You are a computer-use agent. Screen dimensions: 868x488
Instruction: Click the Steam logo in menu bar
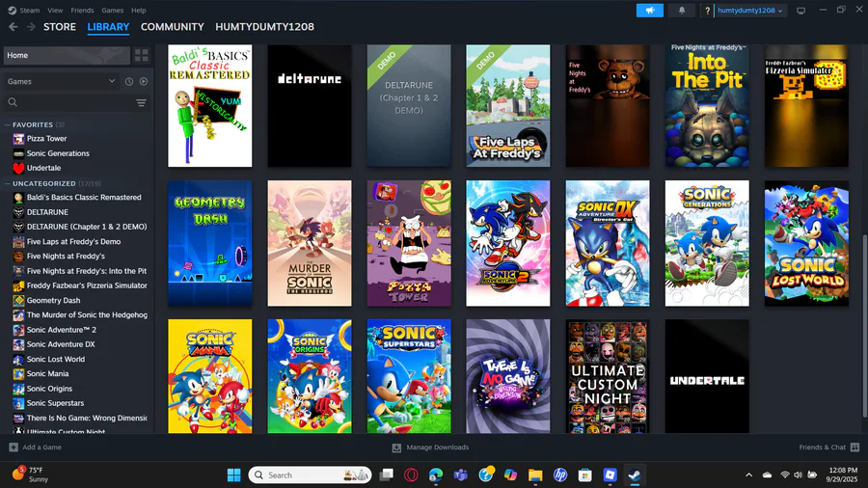click(12, 10)
